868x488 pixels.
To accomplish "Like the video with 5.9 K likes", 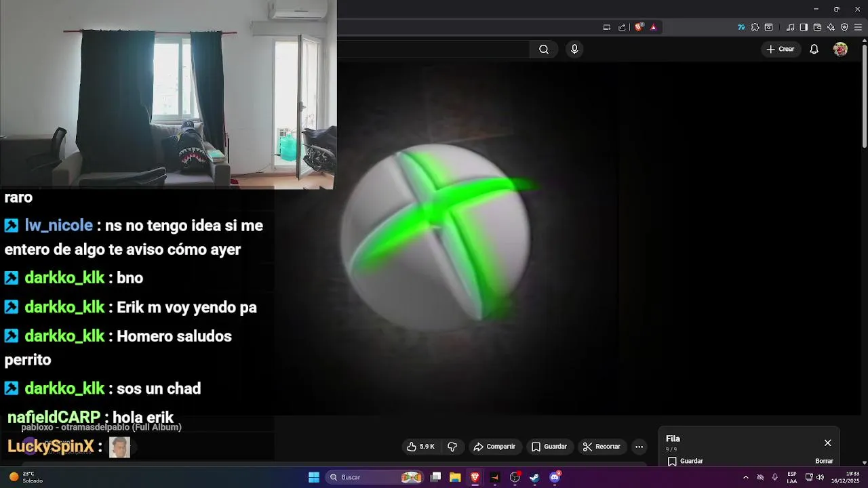I will pyautogui.click(x=420, y=447).
